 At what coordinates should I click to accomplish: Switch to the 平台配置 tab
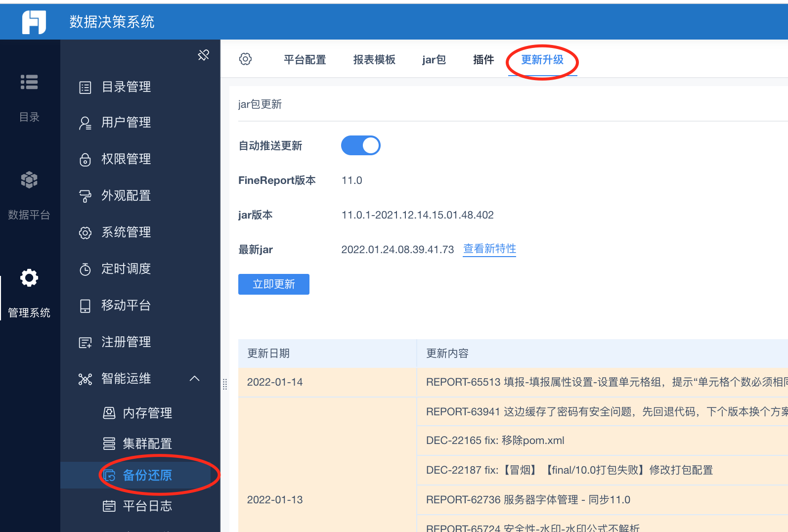click(x=305, y=60)
